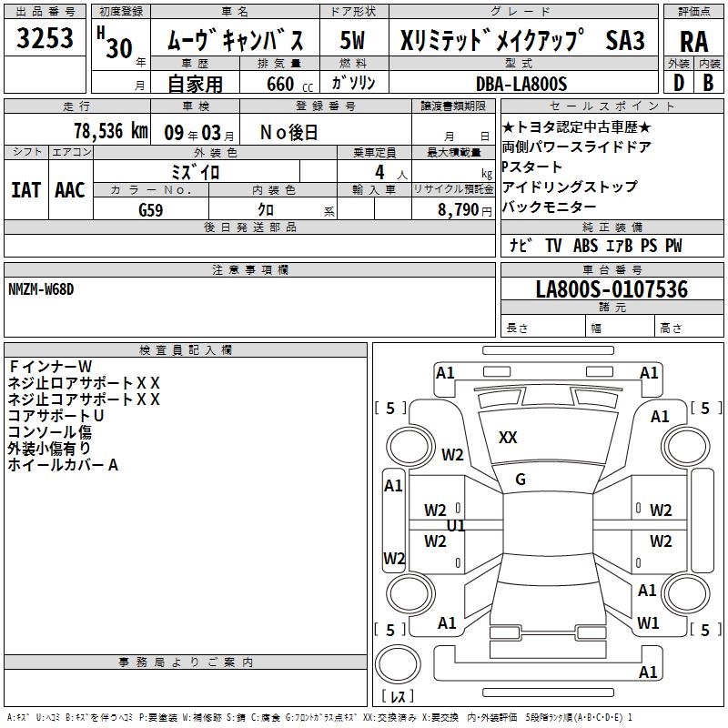Screen dimensions: 728x728
Task: Select the equipment item ナビ
Action: pos(521,245)
